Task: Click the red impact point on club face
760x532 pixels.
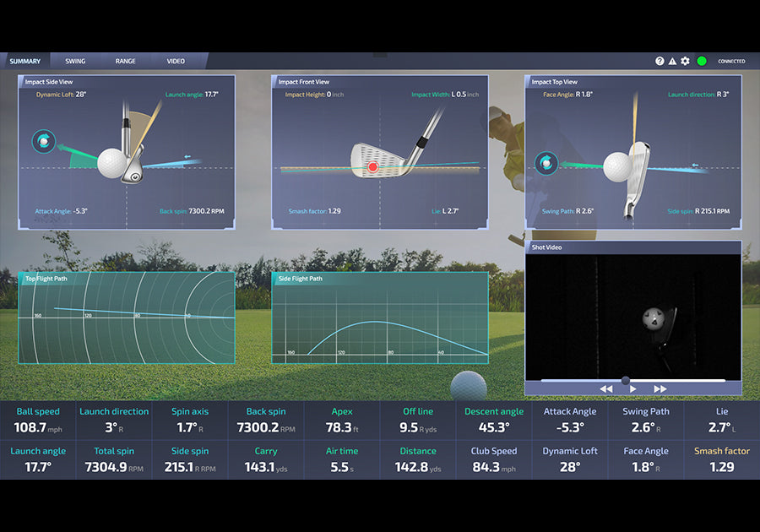Action: (372, 166)
